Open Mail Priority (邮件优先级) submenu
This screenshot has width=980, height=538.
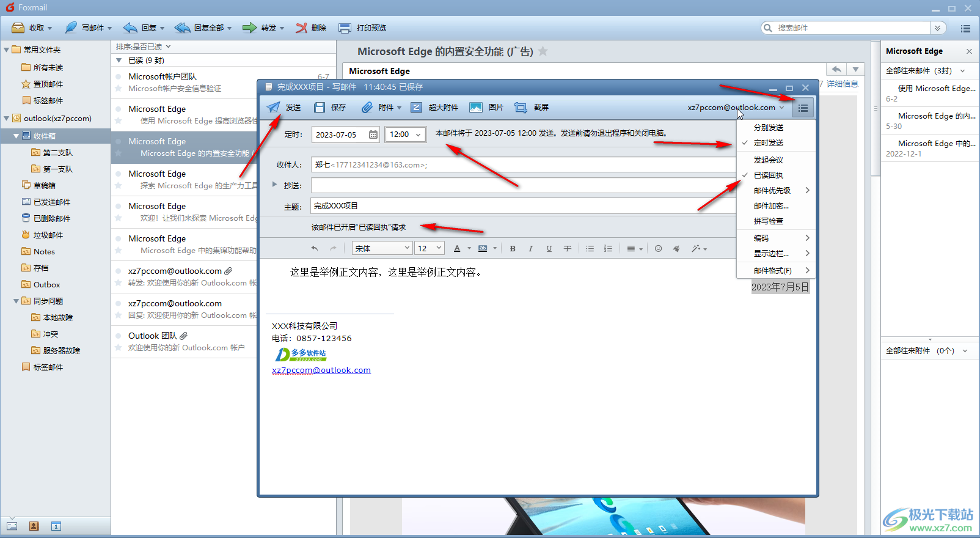coord(776,190)
